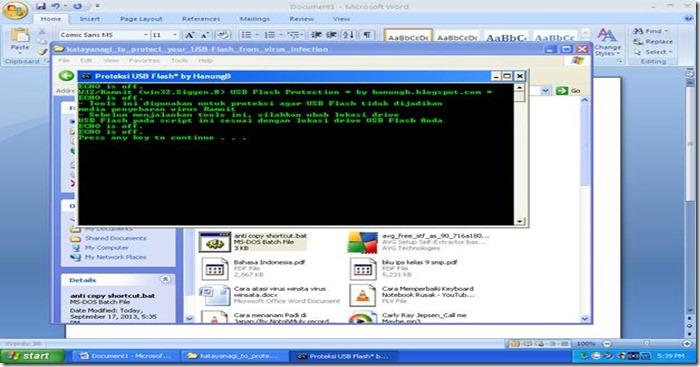Click the 100% zoom level in Word
The width and height of the screenshot is (700, 367).
[x=585, y=344]
